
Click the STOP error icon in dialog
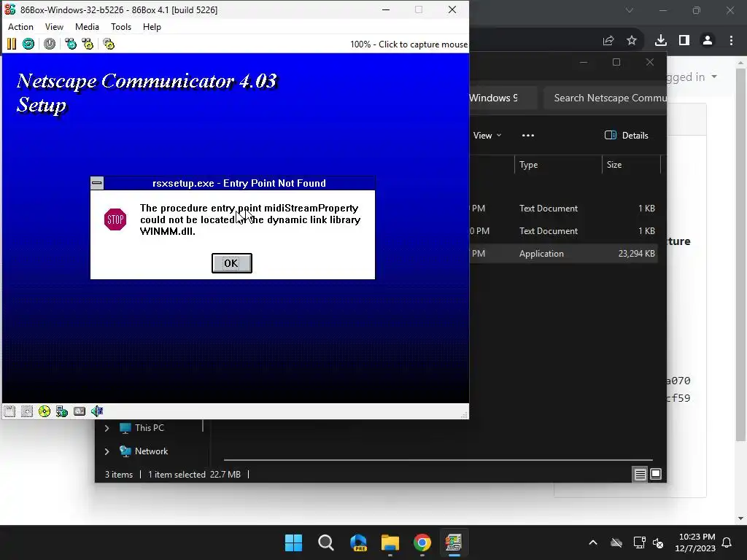tap(115, 219)
